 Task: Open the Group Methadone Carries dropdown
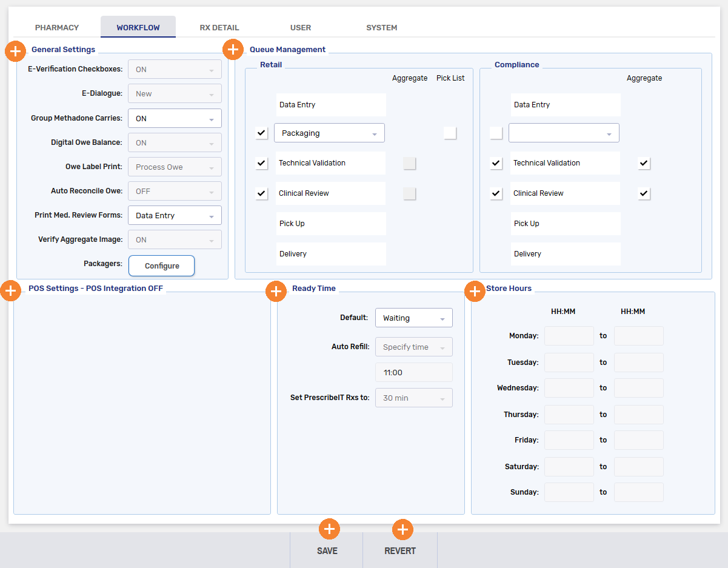pyautogui.click(x=175, y=118)
